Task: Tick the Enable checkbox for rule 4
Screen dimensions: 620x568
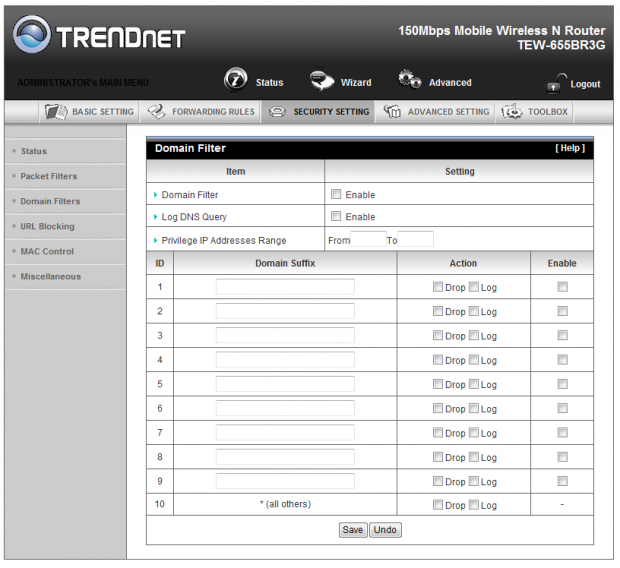Action: (562, 360)
